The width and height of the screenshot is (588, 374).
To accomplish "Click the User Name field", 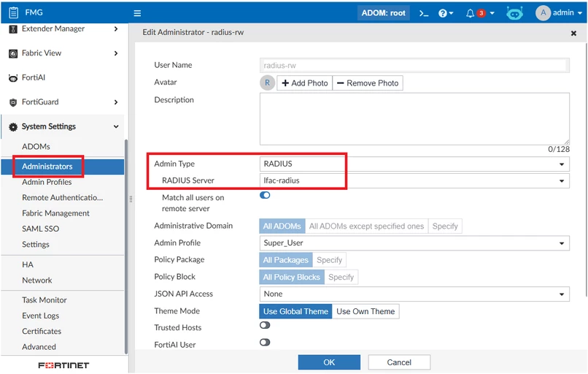I will 414,65.
